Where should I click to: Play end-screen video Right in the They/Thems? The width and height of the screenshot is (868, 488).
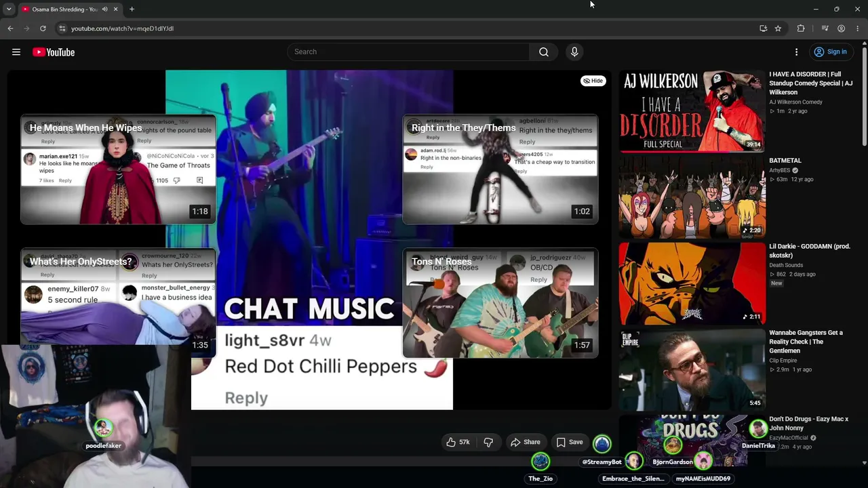click(x=500, y=169)
